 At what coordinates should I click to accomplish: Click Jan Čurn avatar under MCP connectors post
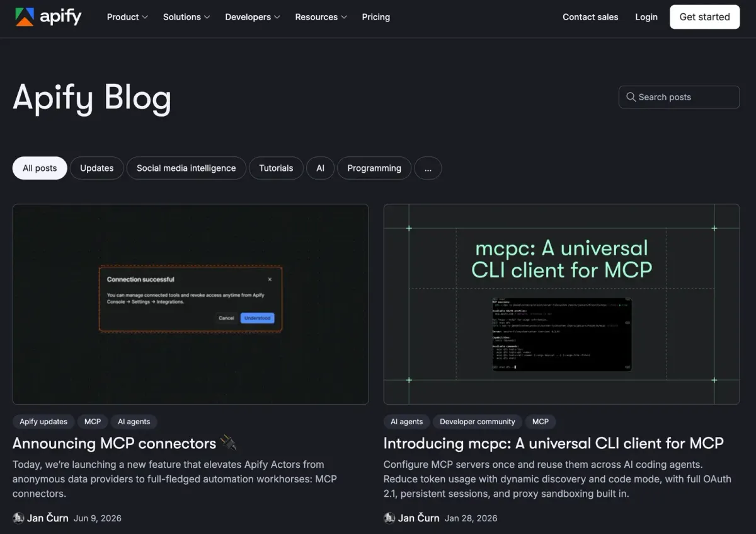click(18, 518)
